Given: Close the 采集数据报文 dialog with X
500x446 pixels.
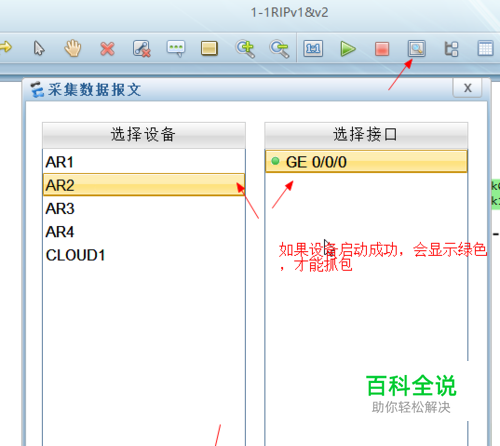Looking at the screenshot, I should click(467, 88).
